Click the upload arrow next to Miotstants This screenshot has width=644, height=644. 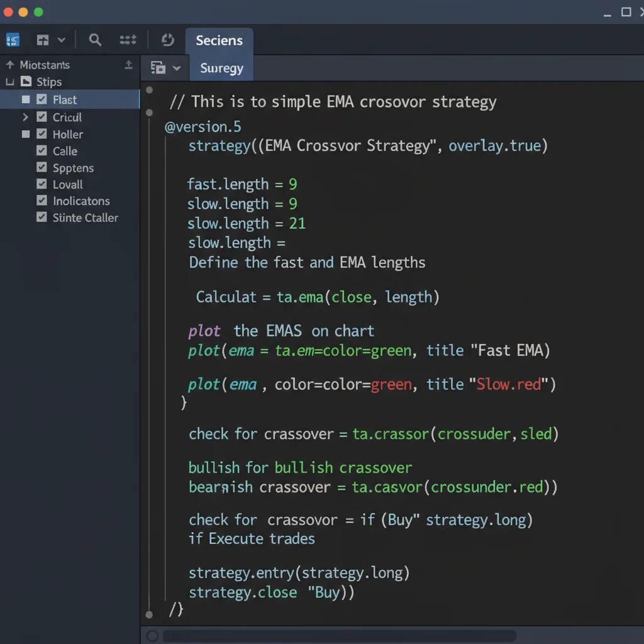[128, 64]
